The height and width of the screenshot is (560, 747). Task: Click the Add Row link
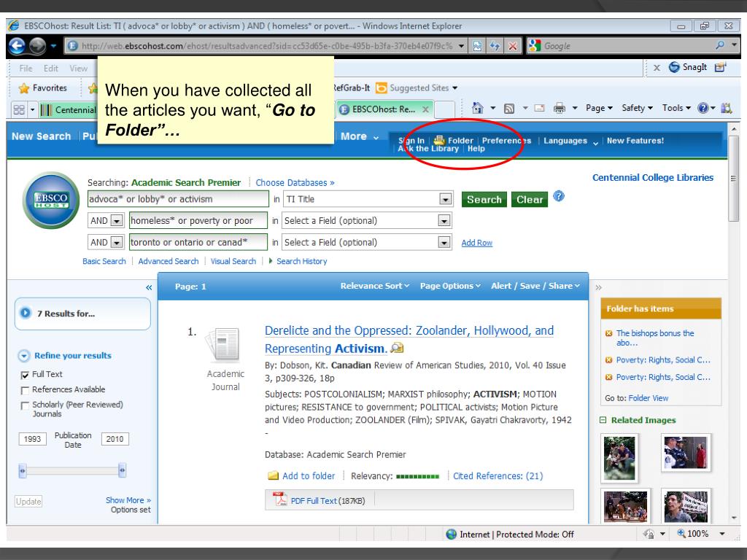[x=477, y=243]
